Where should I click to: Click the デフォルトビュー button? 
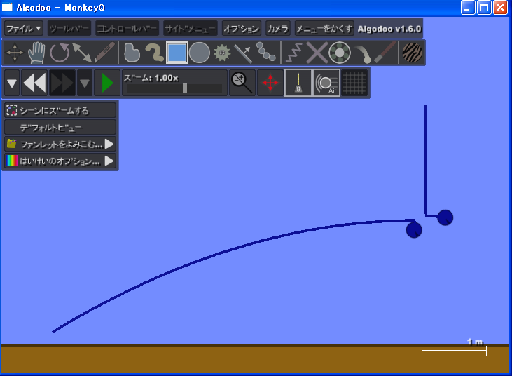[x=60, y=127]
